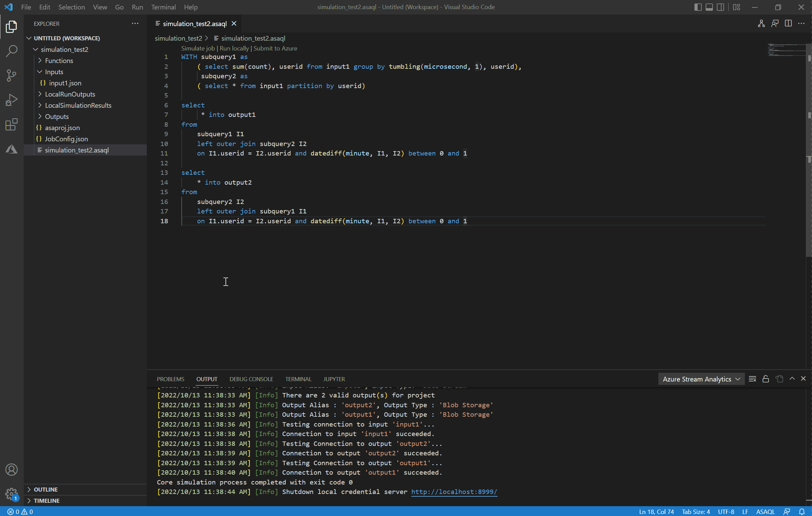
Task: Toggle output auto-scroll lock
Action: pos(766,379)
